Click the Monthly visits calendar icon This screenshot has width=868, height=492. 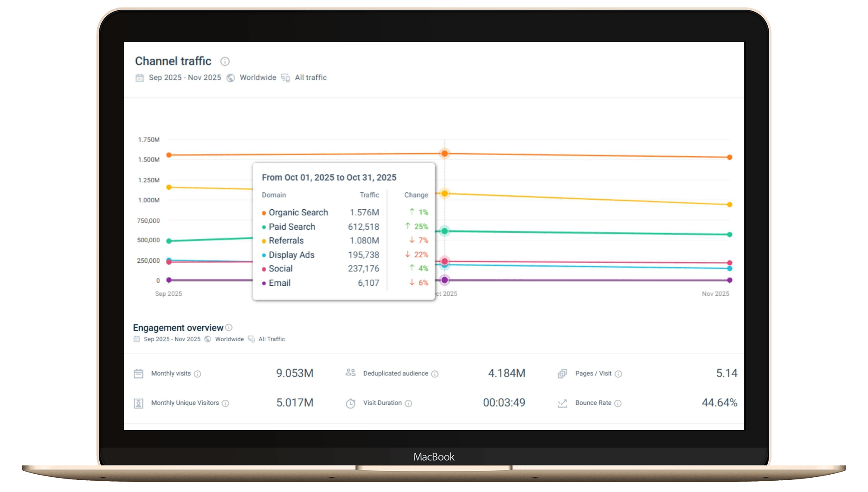pos(138,373)
